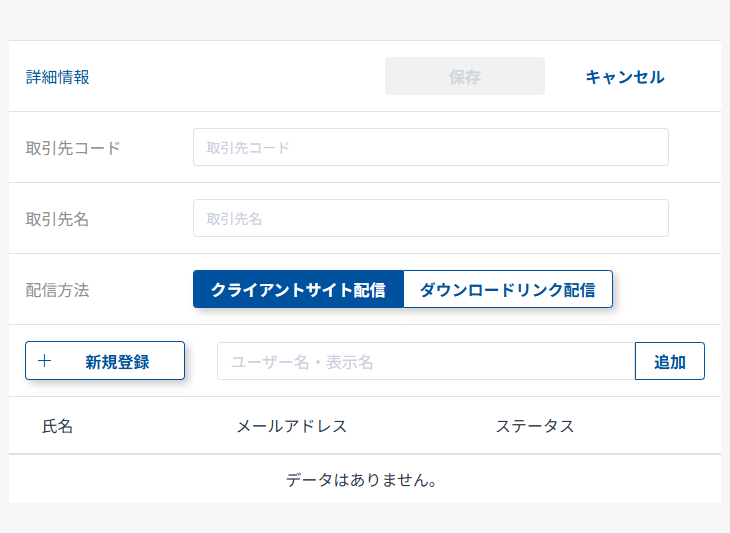730x533 pixels.
Task: Click the 取引先名 field label
Action: click(58, 219)
